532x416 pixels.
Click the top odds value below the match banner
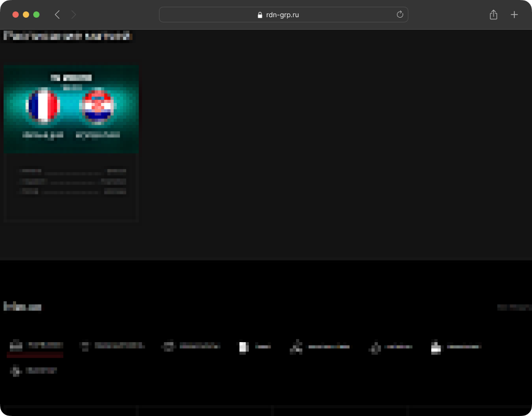tap(115, 171)
